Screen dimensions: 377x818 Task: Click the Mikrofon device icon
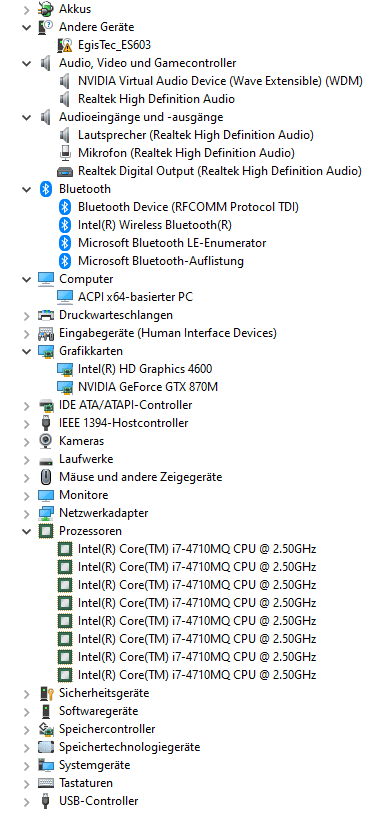click(65, 153)
